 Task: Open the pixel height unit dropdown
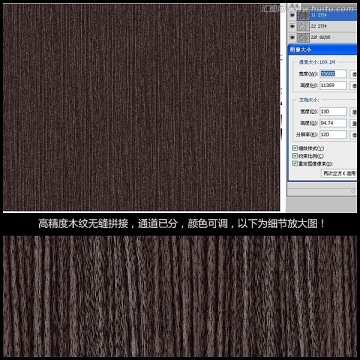(353, 85)
